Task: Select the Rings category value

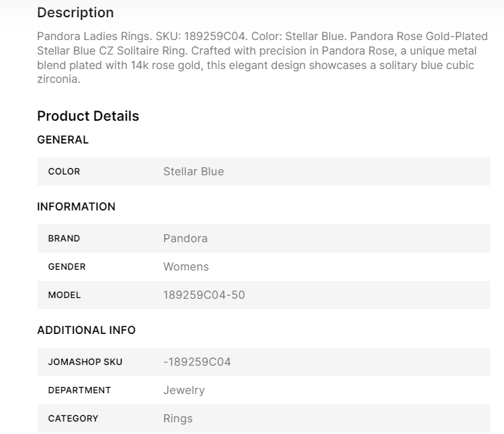Action: (177, 419)
